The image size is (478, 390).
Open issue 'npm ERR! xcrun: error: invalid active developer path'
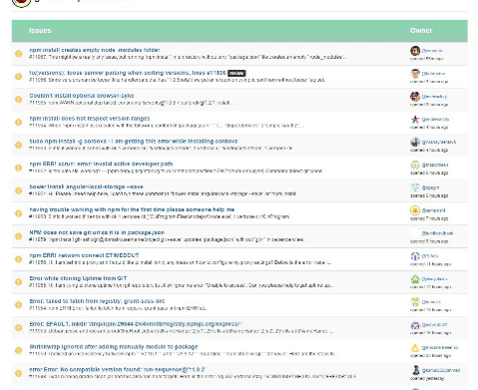(x=101, y=164)
